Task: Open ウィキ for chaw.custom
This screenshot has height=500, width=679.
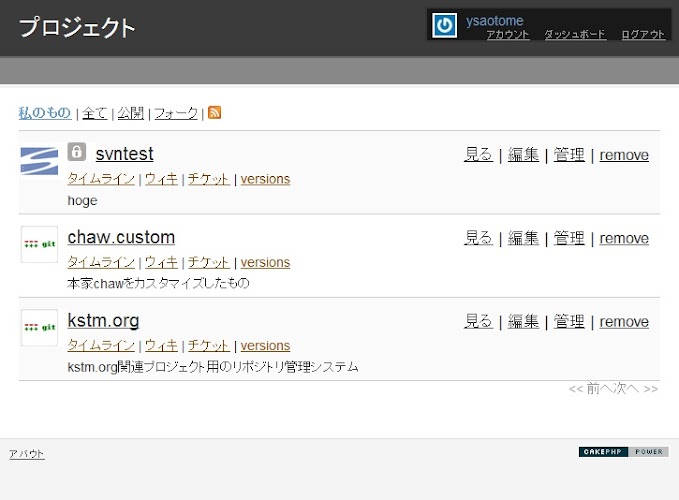Action: click(161, 262)
